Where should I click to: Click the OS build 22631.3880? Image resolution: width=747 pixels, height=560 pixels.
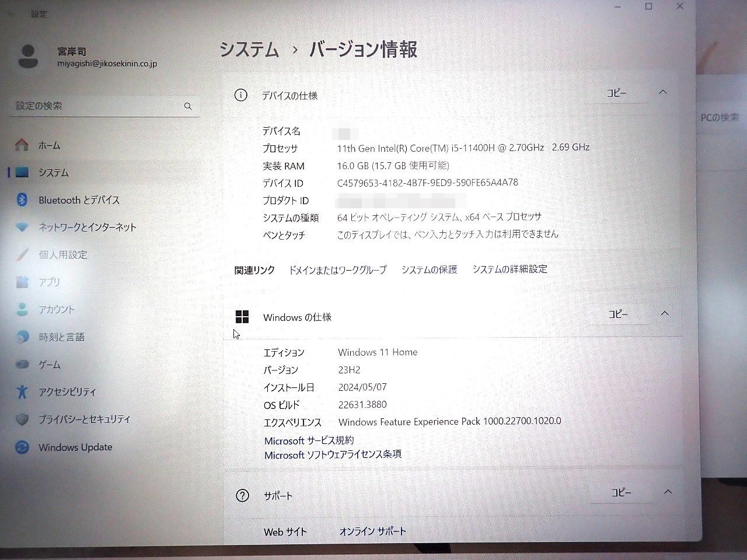coord(362,404)
